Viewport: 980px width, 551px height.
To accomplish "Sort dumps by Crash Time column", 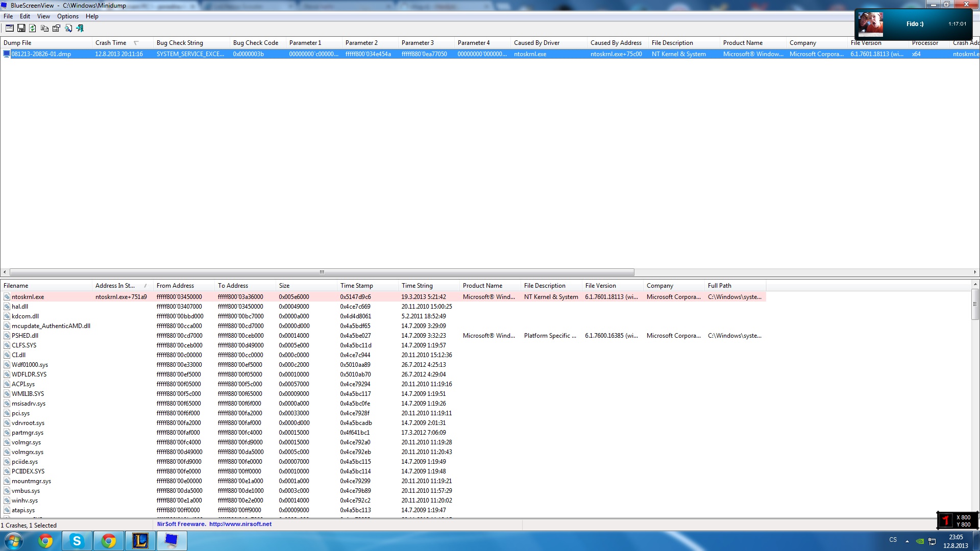I will pyautogui.click(x=111, y=43).
